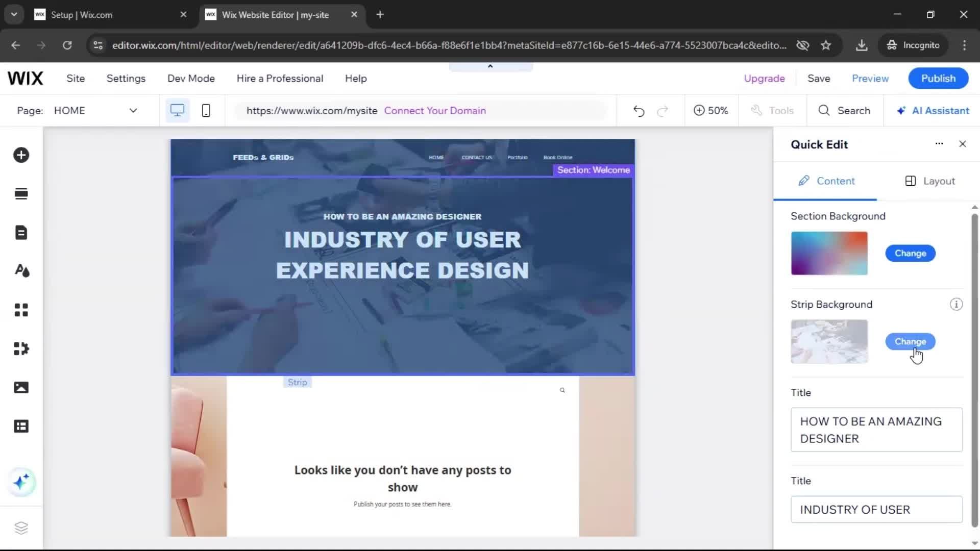This screenshot has height=551, width=980.
Task: Open the CMS table sidebar icon
Action: [x=21, y=426]
